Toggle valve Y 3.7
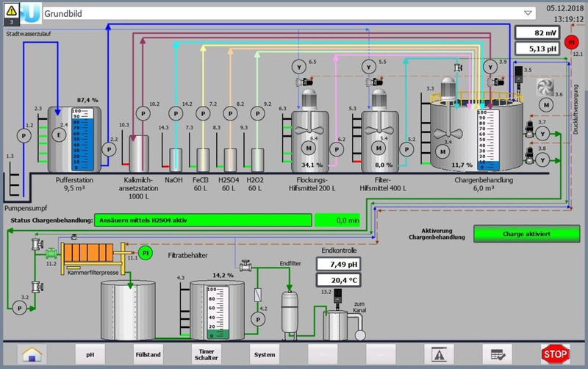 pos(542,133)
